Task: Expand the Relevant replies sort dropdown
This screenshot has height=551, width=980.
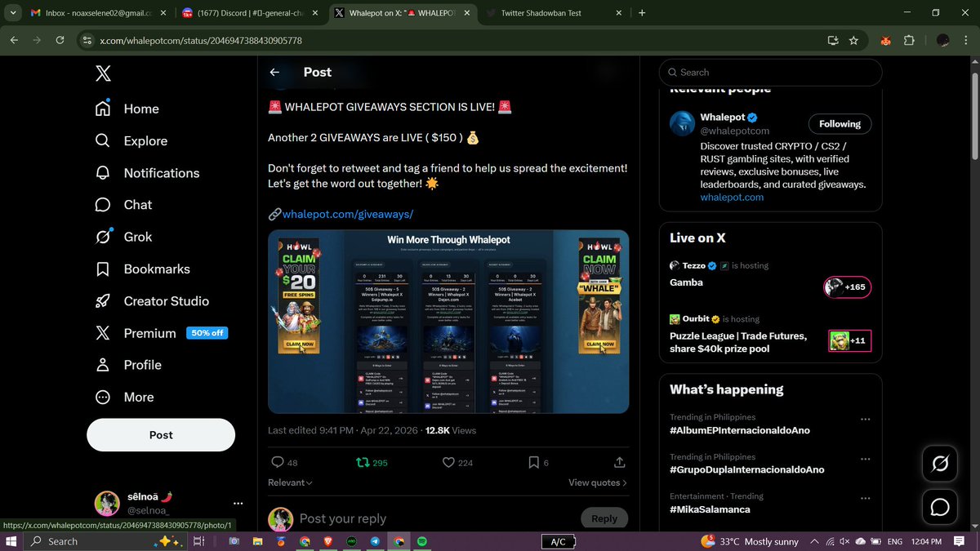Action: pyautogui.click(x=290, y=482)
